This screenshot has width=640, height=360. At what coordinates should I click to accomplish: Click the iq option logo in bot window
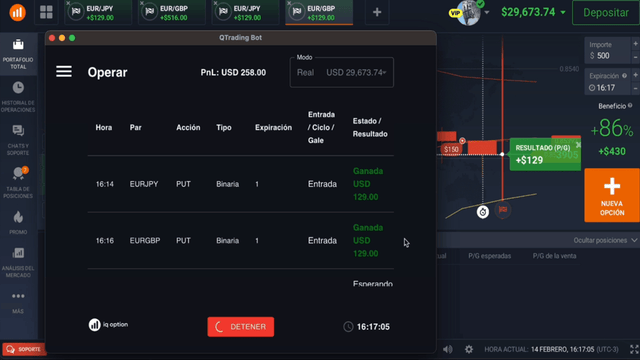[x=109, y=325]
